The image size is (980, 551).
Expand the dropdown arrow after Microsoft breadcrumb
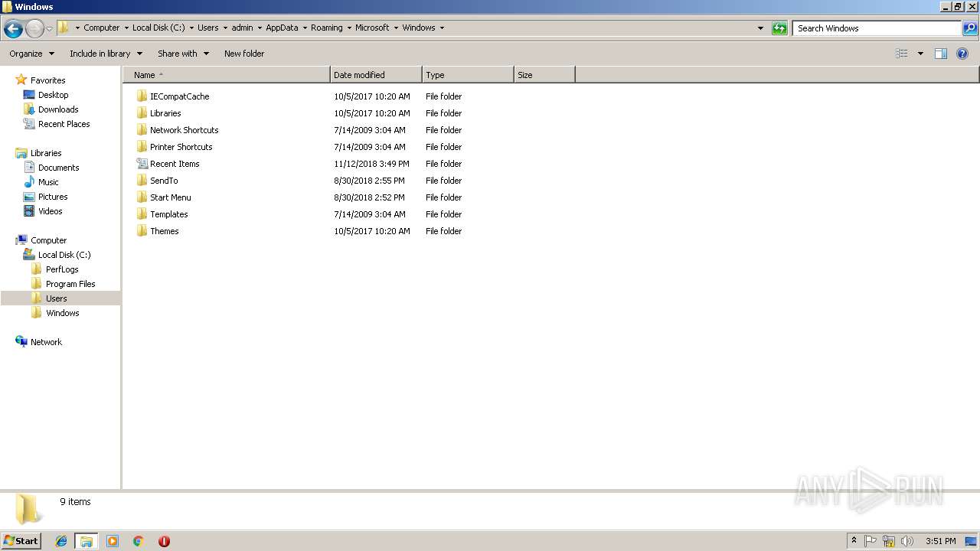pyautogui.click(x=397, y=28)
